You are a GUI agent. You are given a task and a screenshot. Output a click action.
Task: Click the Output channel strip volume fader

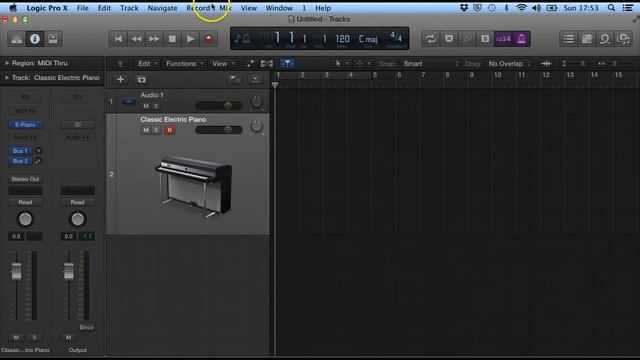tap(69, 271)
